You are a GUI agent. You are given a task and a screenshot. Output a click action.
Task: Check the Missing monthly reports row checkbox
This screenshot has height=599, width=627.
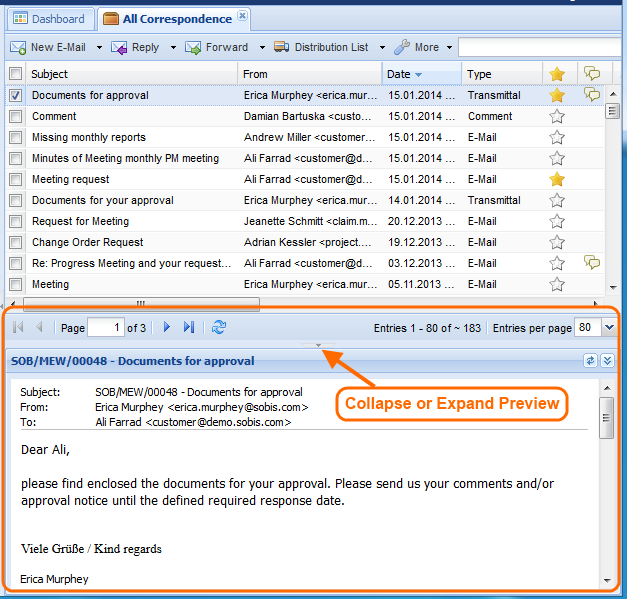pyautogui.click(x=15, y=138)
